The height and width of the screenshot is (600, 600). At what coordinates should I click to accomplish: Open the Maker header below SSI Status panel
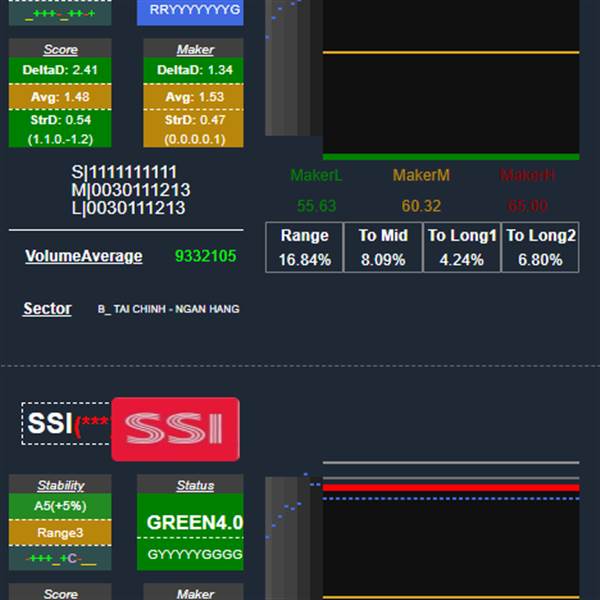click(x=195, y=594)
